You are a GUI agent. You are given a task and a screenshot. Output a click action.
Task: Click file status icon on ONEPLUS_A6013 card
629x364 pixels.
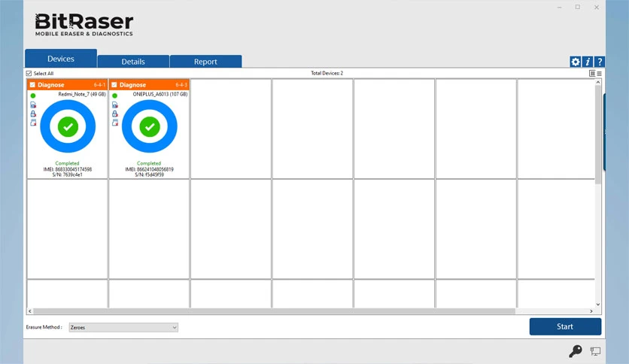[x=115, y=105]
